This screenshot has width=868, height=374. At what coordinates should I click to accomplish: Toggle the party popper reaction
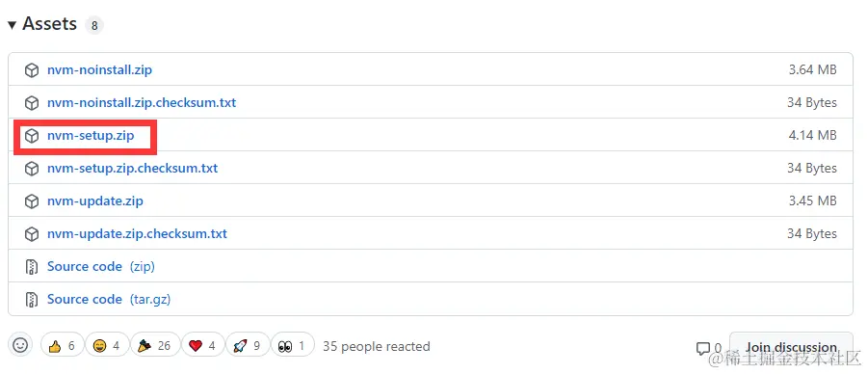(155, 345)
